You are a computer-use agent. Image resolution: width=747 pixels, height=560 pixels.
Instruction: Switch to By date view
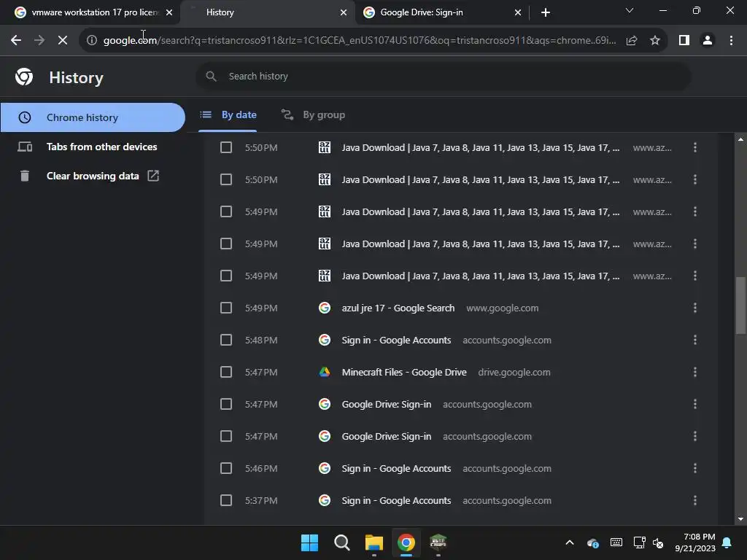(228, 114)
